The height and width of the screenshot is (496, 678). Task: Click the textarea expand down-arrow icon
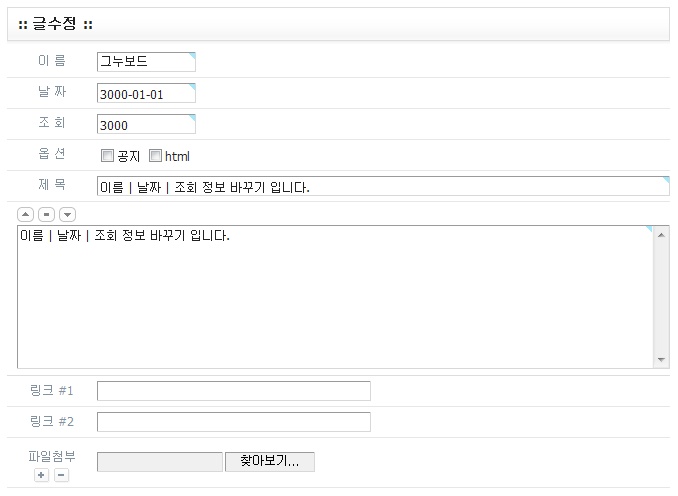point(67,214)
